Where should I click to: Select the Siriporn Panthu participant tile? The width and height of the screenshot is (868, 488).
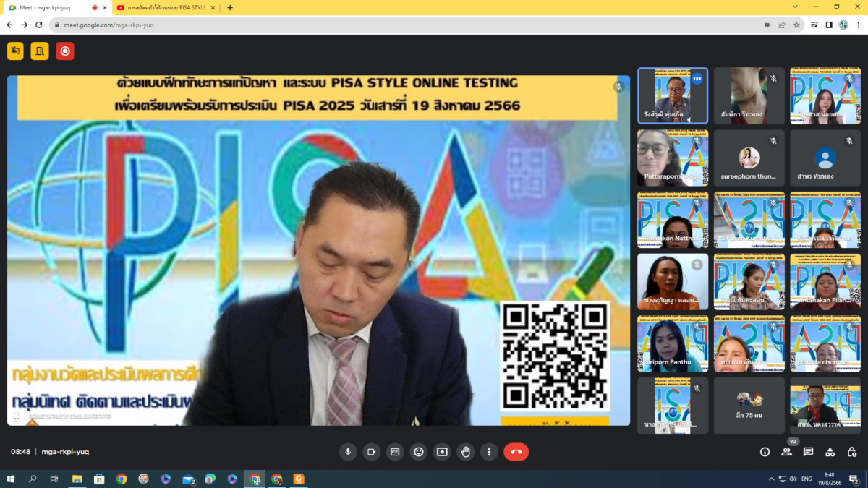click(673, 343)
